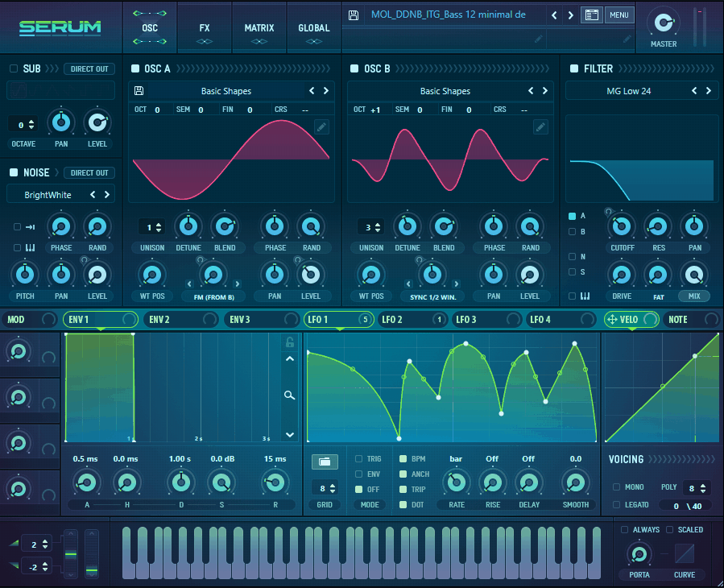Screen dimensions: 724x588
Task: Open SYNC 1/2 WIN. warp mode menu
Action: (432, 297)
